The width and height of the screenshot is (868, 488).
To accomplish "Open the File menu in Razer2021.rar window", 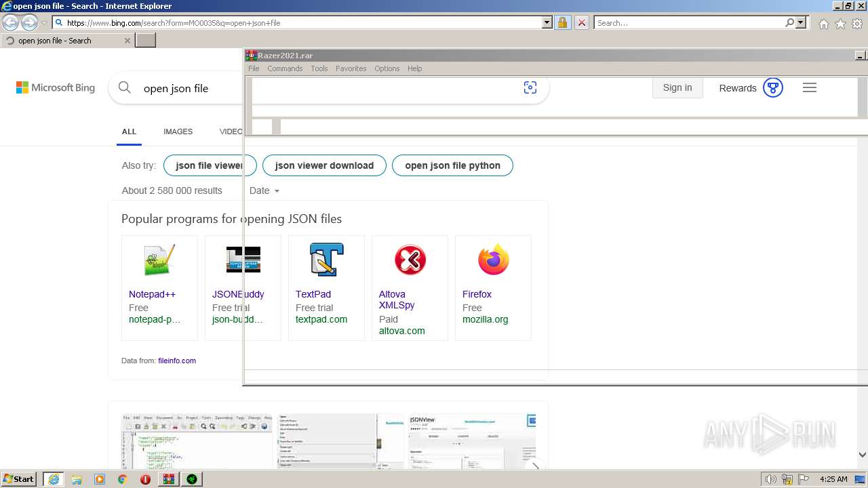I will pyautogui.click(x=254, y=68).
